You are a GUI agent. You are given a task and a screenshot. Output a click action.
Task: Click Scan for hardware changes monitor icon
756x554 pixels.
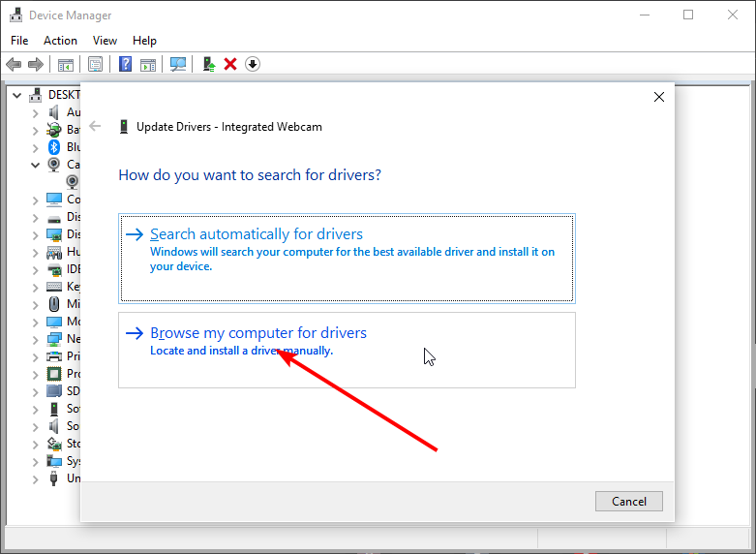pyautogui.click(x=178, y=64)
